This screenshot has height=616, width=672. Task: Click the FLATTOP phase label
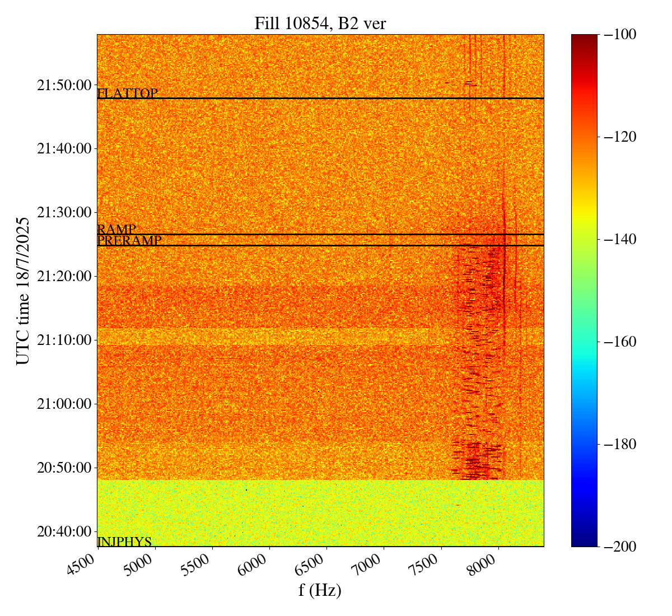click(x=127, y=94)
